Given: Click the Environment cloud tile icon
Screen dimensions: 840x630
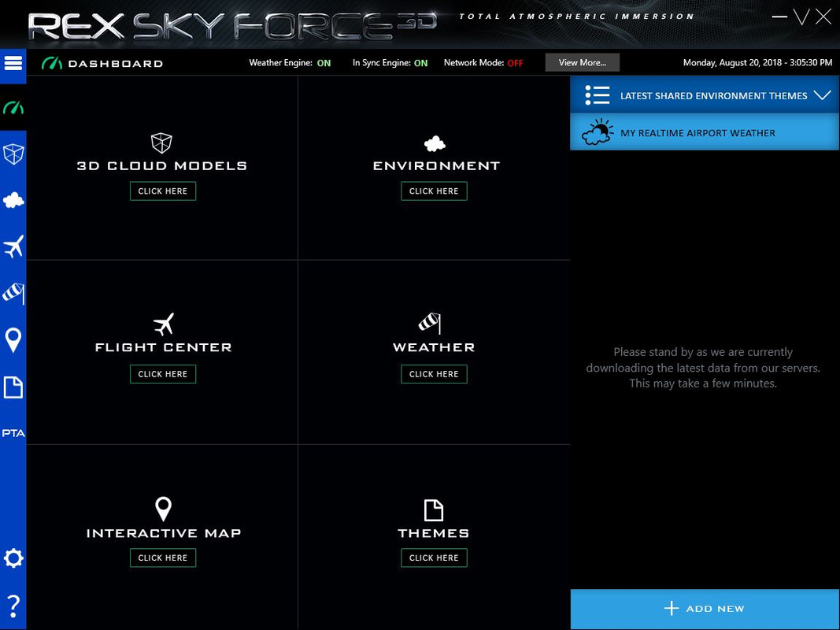Looking at the screenshot, I should point(435,143).
